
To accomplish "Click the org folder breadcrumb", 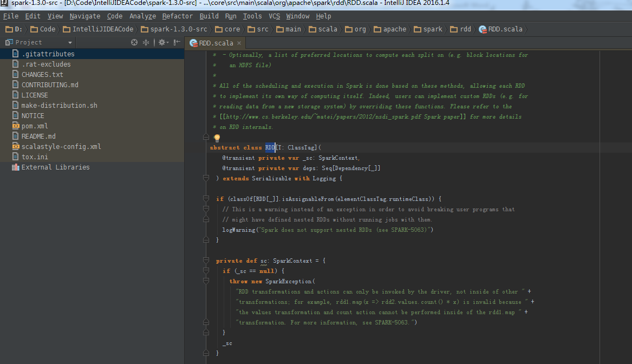I will point(355,29).
